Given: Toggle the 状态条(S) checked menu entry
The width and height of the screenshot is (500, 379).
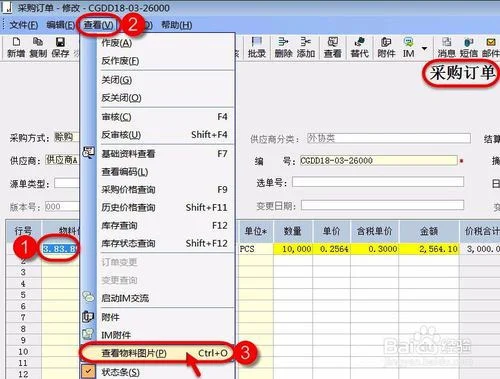Looking at the screenshot, I should 157,372.
